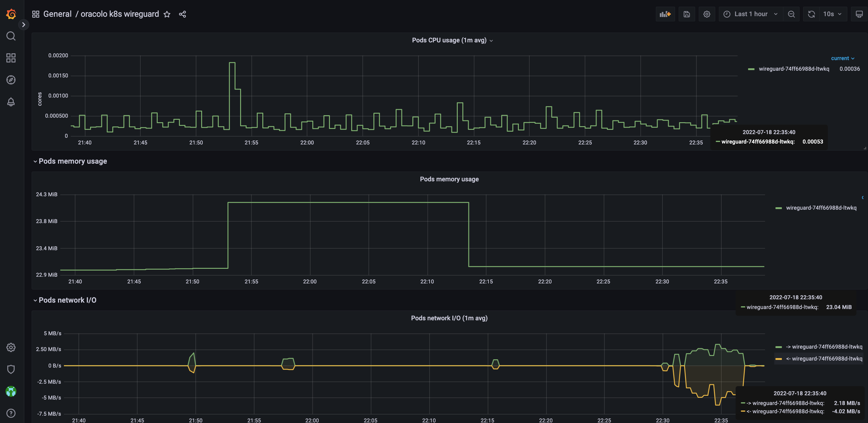Open dashboard settings gear
Screen dimensions: 868x423
[x=707, y=14]
